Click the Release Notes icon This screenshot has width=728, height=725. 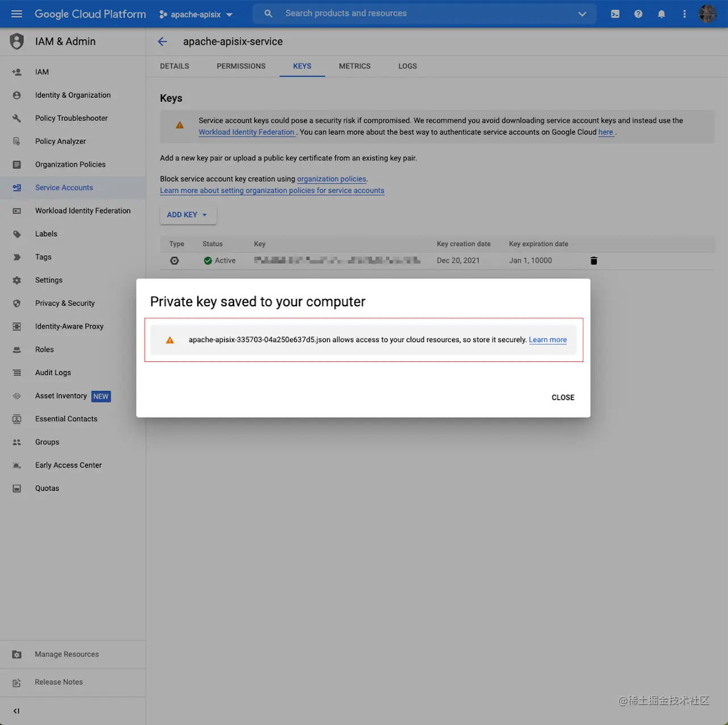click(x=17, y=682)
